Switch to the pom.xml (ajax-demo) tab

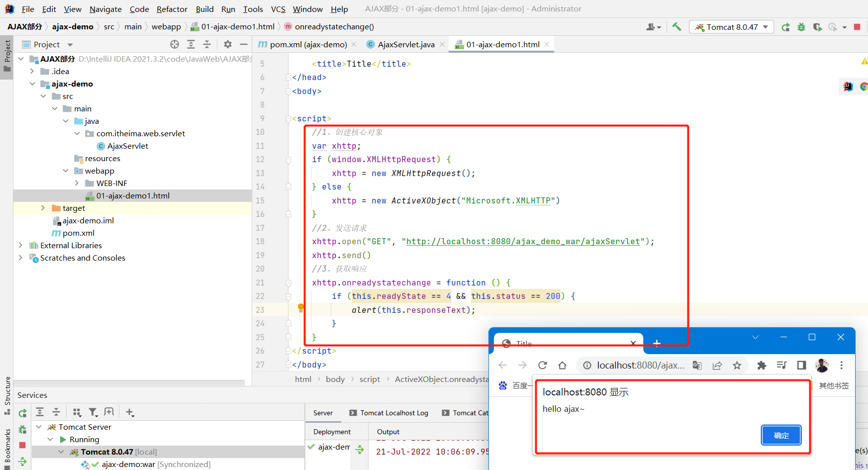pos(307,44)
